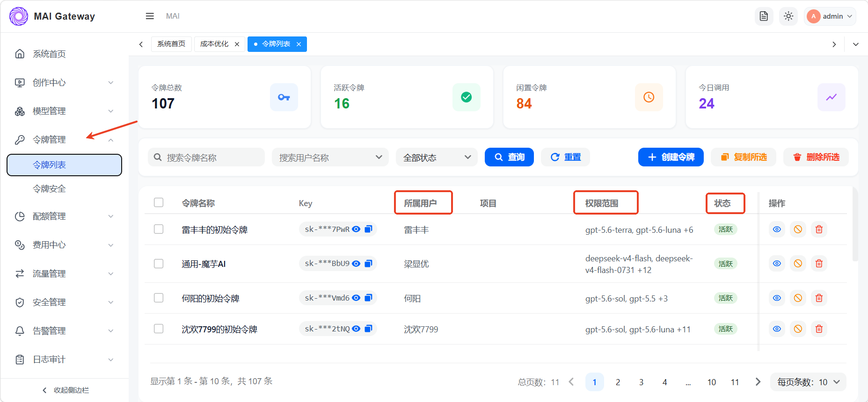Click the 创建令牌 button
This screenshot has width=868, height=402.
(671, 157)
